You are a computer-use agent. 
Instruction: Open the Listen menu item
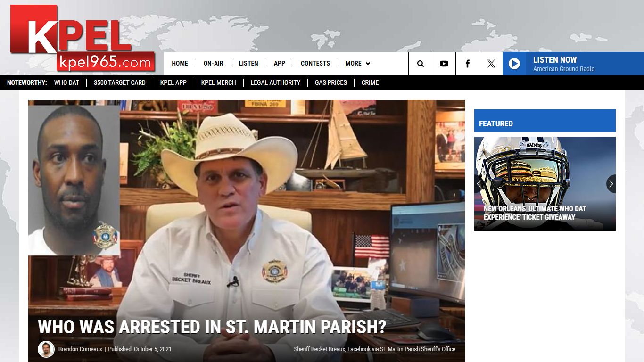coord(248,63)
